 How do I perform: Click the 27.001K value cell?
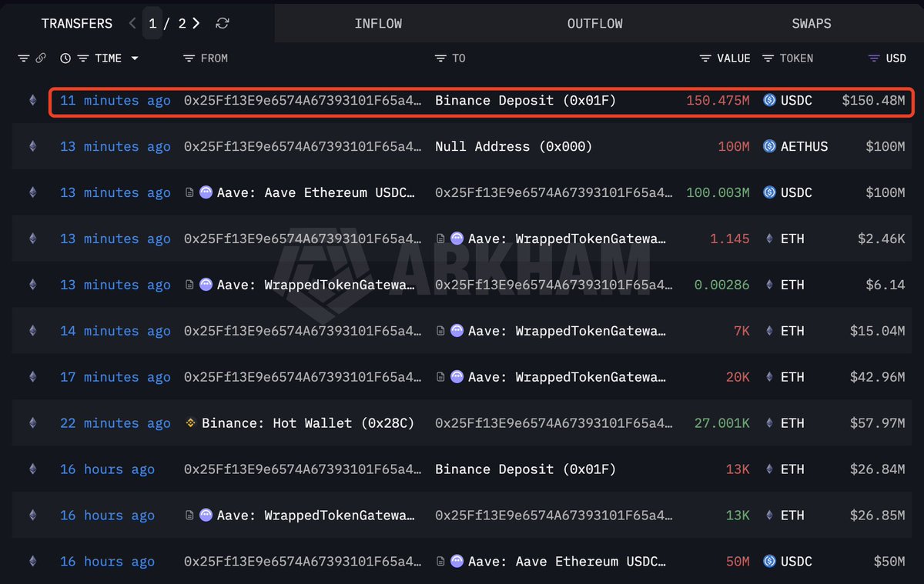(722, 423)
